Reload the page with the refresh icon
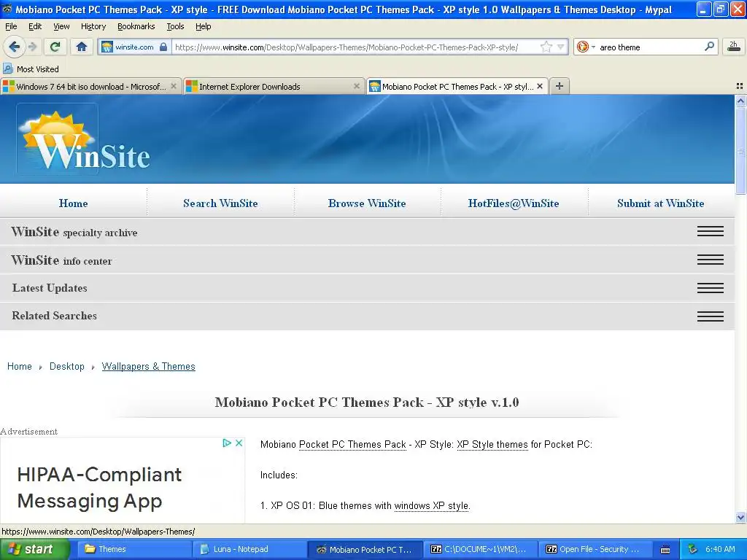The height and width of the screenshot is (560, 747). coord(55,47)
